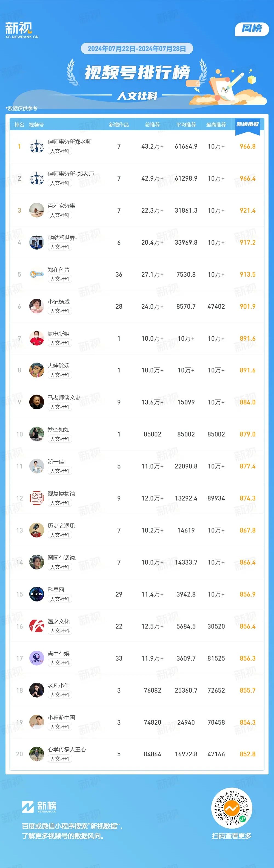Open the 观复博物馆 red seal avatar

click(36, 498)
